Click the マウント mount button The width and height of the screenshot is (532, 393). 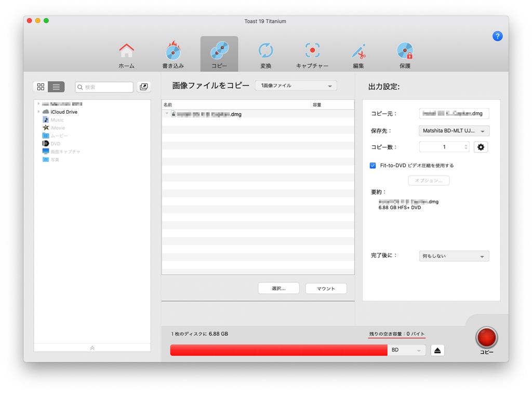[326, 288]
